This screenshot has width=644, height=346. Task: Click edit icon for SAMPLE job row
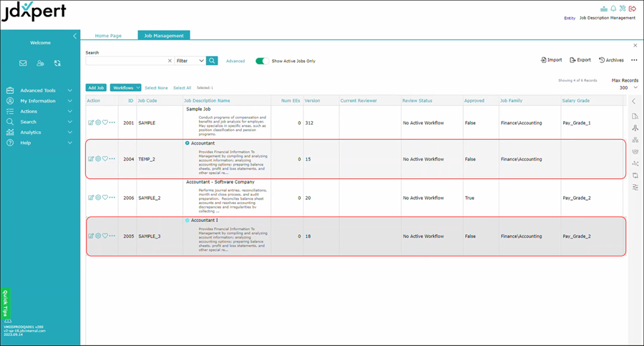pyautogui.click(x=91, y=122)
